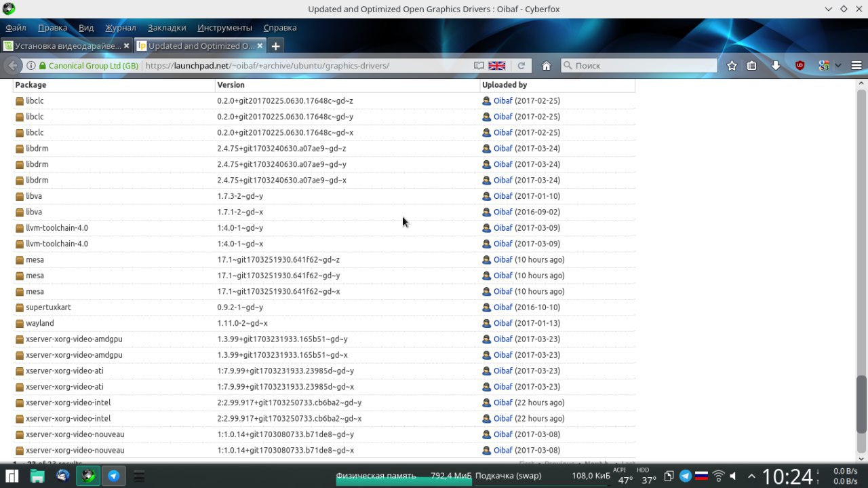The height and width of the screenshot is (488, 868).
Task: Open Telegram from the taskbar launcher
Action: click(x=114, y=476)
